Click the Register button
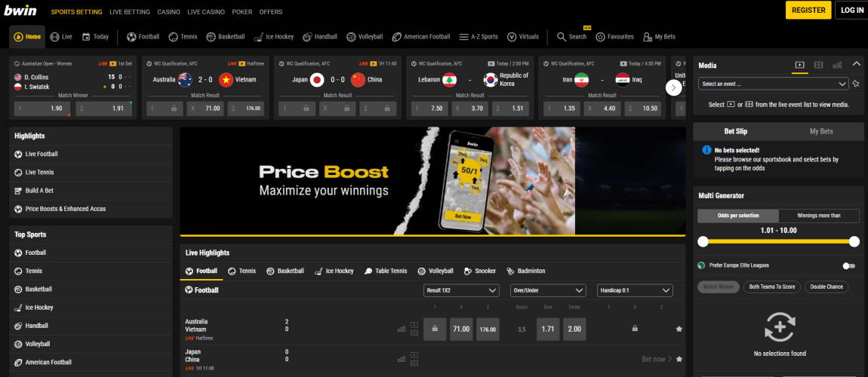 [x=808, y=10]
